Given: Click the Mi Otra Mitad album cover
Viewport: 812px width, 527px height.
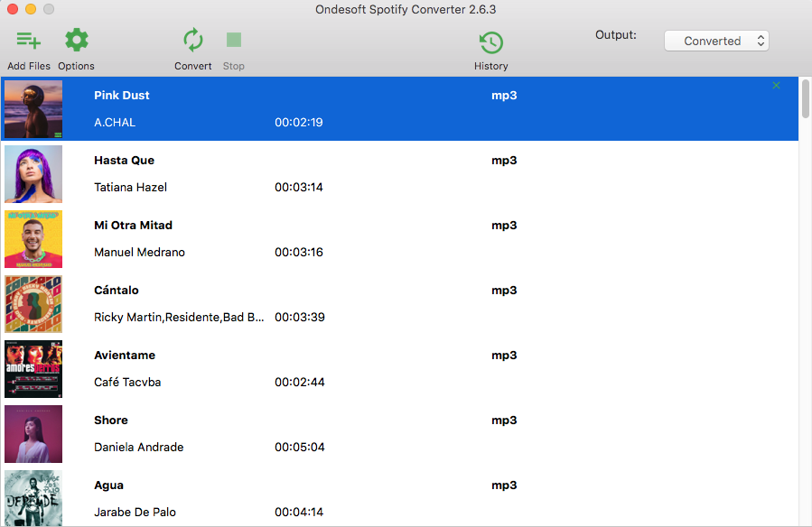Looking at the screenshot, I should 33,239.
